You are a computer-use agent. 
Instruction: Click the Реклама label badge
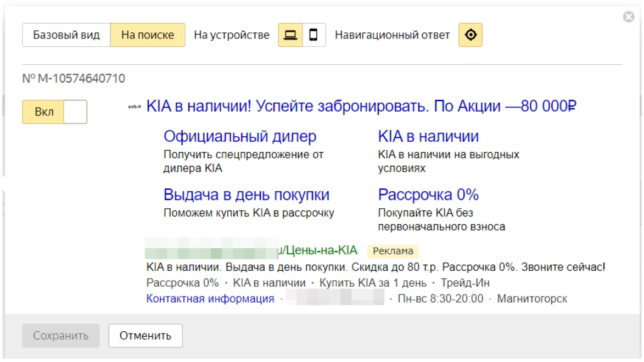393,250
